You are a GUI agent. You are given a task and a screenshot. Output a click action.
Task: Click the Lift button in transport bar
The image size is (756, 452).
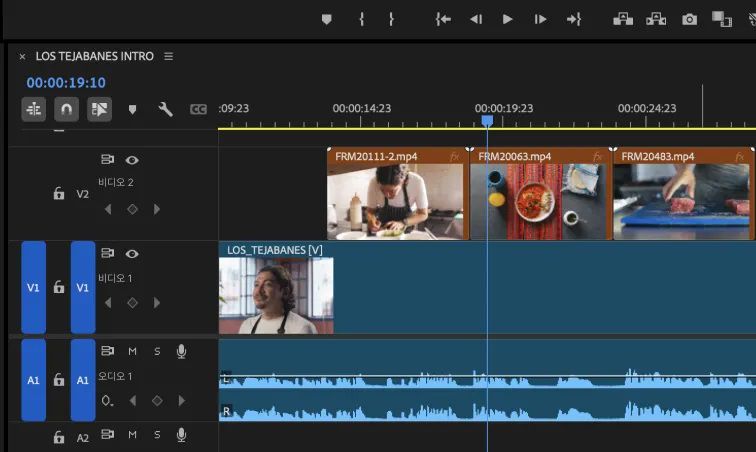(x=622, y=19)
